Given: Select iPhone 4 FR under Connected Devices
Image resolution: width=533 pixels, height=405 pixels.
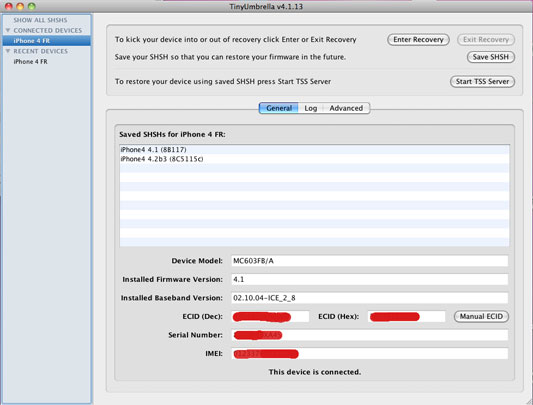Looking at the screenshot, I should click(x=47, y=41).
